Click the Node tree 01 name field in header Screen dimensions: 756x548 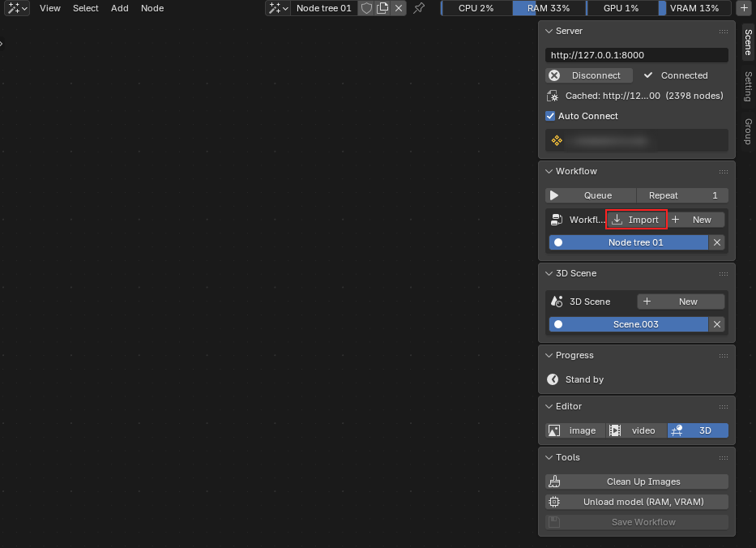324,8
